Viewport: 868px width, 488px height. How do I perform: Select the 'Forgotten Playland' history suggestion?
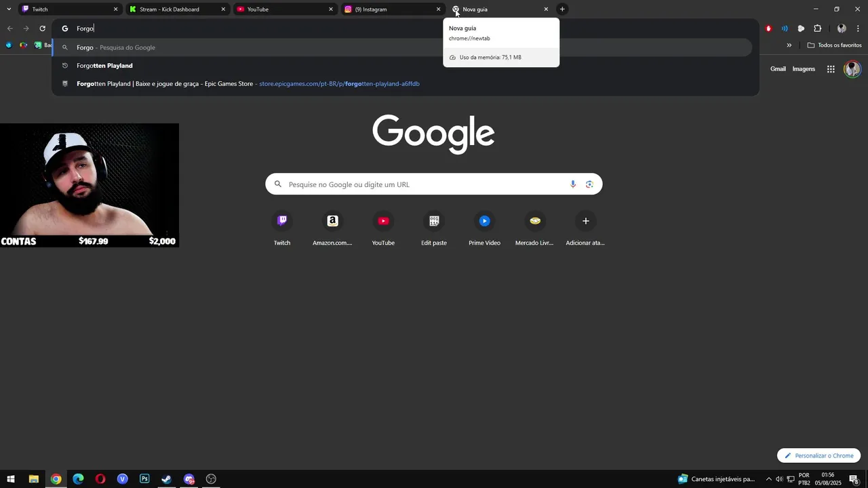[402, 66]
